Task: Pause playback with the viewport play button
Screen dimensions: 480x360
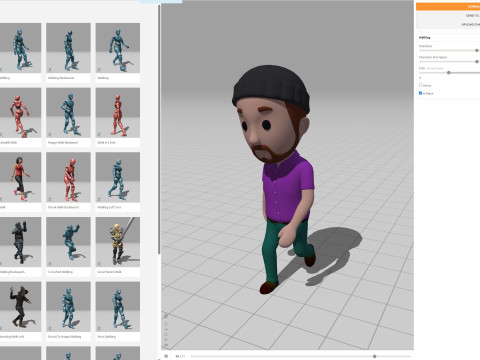Action: tap(166, 356)
